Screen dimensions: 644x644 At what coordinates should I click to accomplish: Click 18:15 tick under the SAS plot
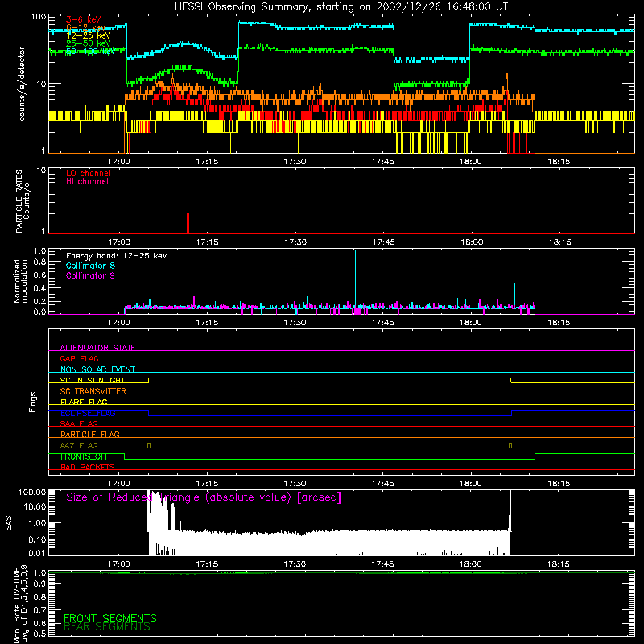[x=559, y=564]
